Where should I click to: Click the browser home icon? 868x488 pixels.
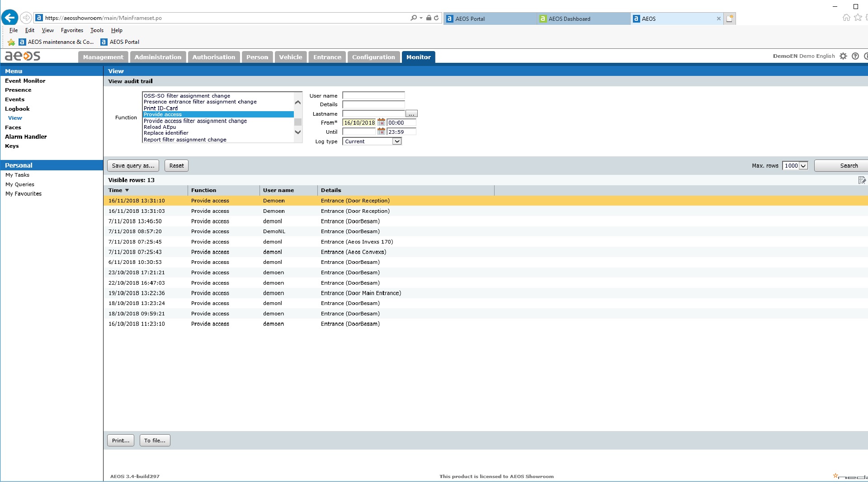846,18
